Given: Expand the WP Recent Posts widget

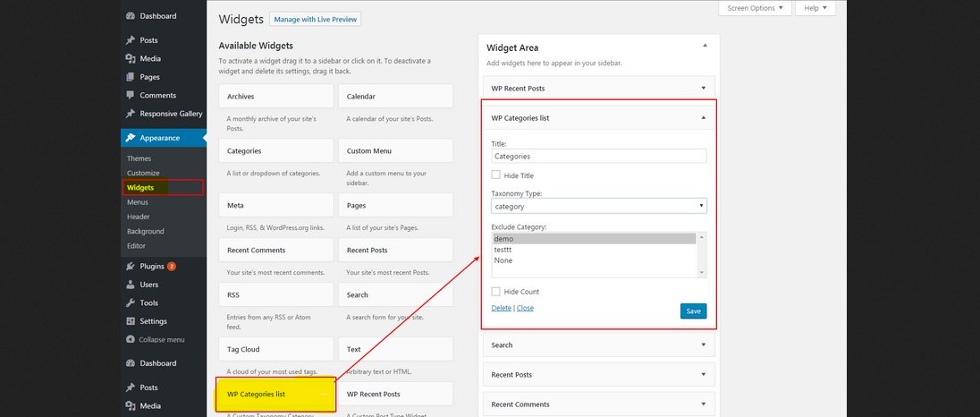Looking at the screenshot, I should coord(704,89).
